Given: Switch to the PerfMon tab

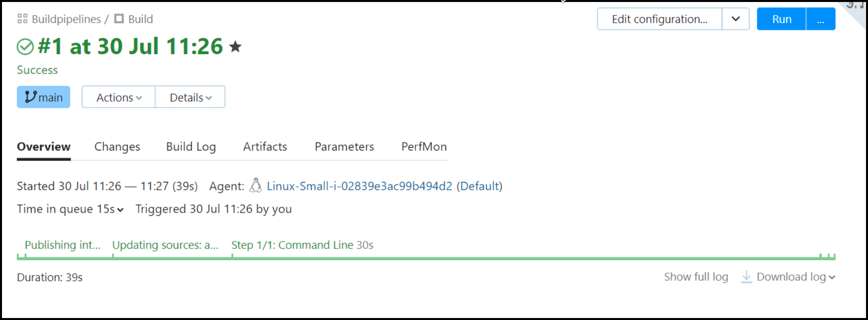Looking at the screenshot, I should (x=424, y=147).
